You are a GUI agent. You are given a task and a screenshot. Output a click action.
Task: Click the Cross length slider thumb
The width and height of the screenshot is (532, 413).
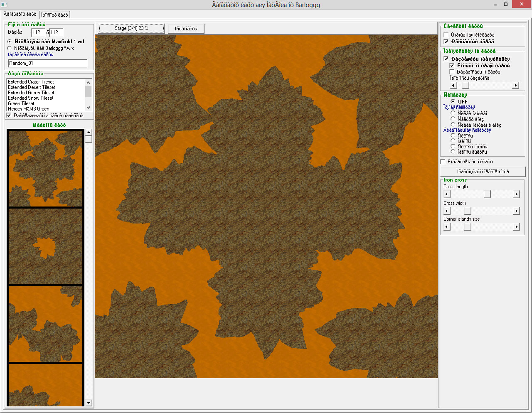coord(487,194)
